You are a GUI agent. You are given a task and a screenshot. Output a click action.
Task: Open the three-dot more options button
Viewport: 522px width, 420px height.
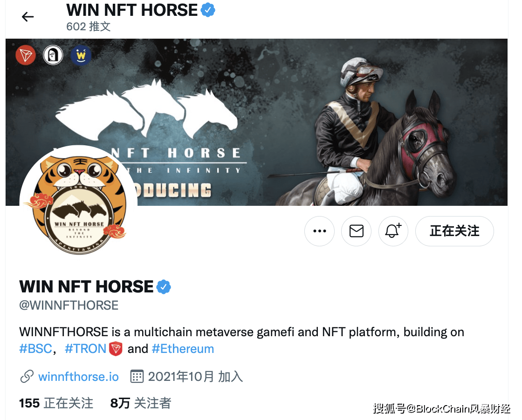click(x=320, y=231)
